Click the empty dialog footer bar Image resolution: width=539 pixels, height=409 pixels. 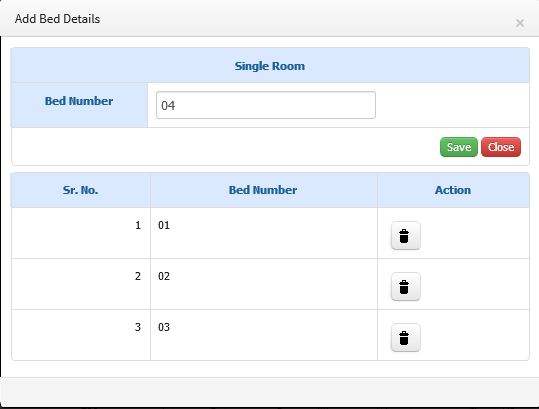pyautogui.click(x=270, y=392)
